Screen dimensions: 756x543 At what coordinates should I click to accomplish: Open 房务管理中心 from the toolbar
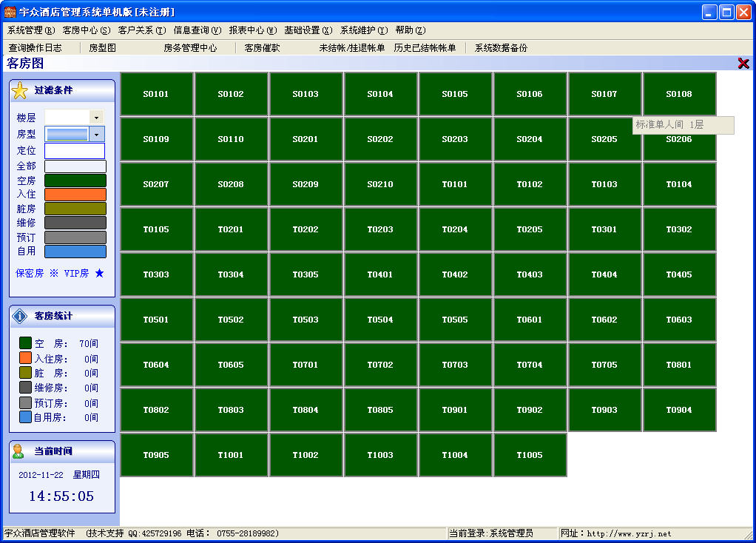point(190,48)
